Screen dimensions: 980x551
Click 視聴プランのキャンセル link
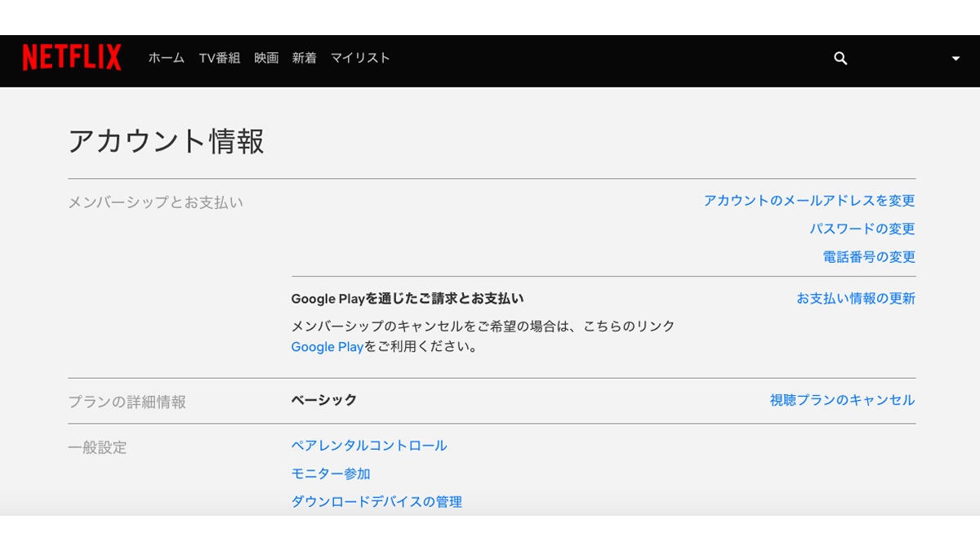click(x=842, y=400)
